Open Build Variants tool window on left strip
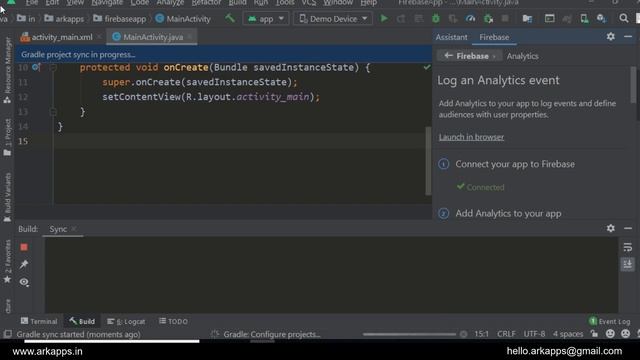The height and width of the screenshot is (360, 640). coord(7,198)
